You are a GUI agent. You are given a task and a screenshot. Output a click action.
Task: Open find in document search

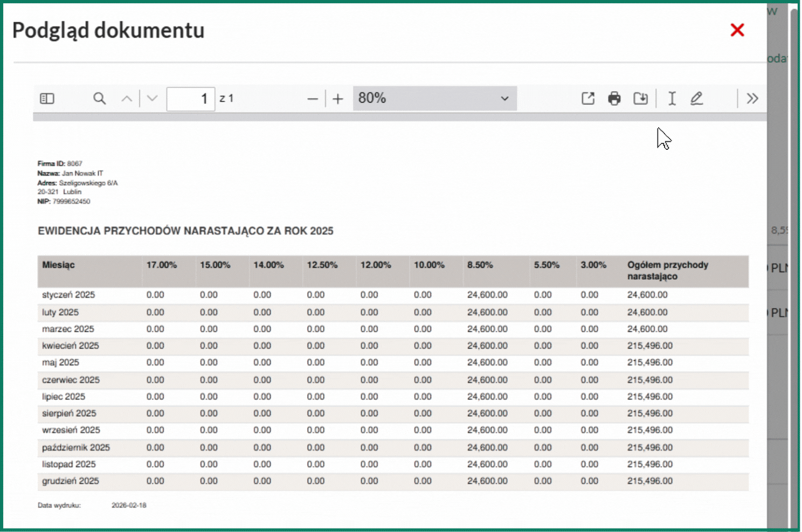click(99, 99)
